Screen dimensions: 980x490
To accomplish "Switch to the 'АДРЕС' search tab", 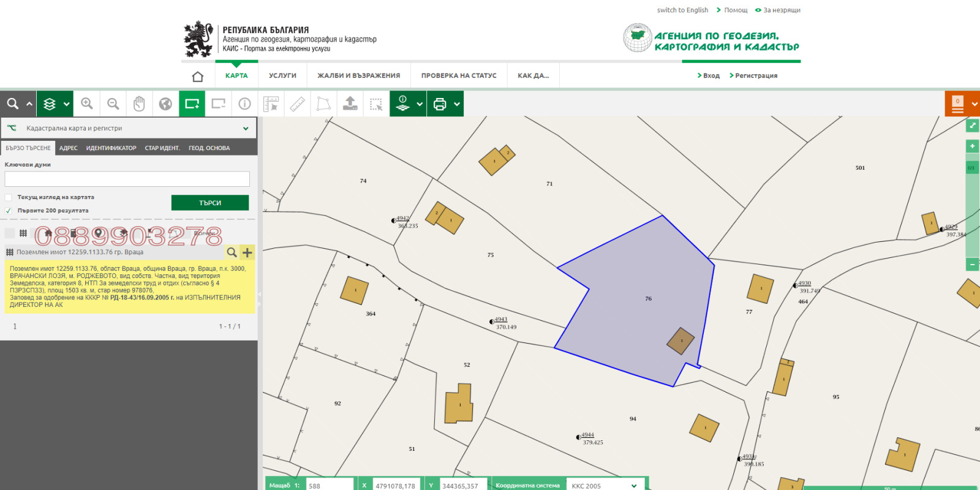I will pos(69,148).
